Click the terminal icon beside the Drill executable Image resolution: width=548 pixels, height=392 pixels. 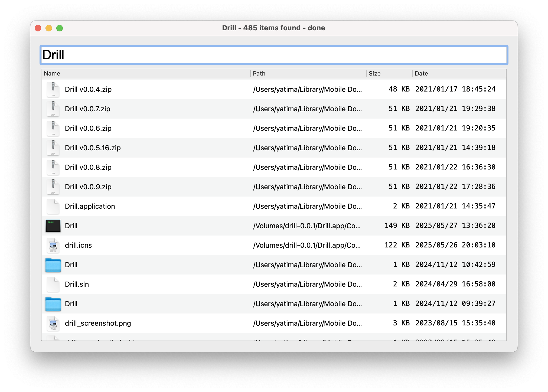[x=53, y=226]
